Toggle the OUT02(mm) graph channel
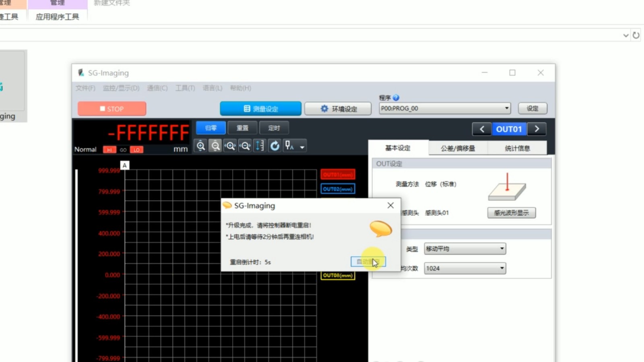Viewport: 644px width, 362px height. [x=338, y=189]
